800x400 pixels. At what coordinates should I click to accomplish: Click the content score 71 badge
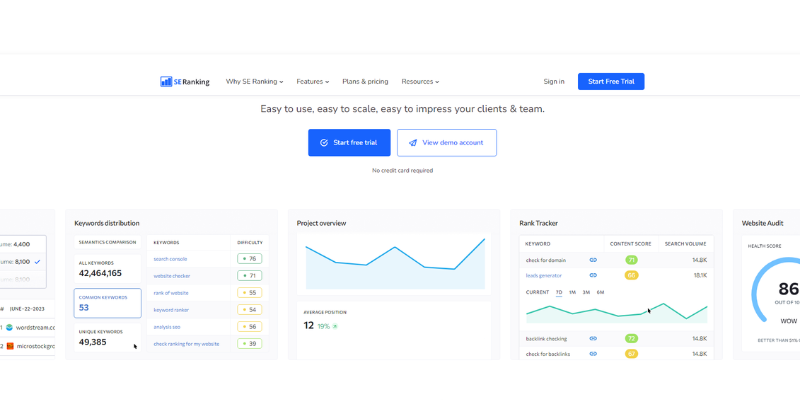click(631, 260)
